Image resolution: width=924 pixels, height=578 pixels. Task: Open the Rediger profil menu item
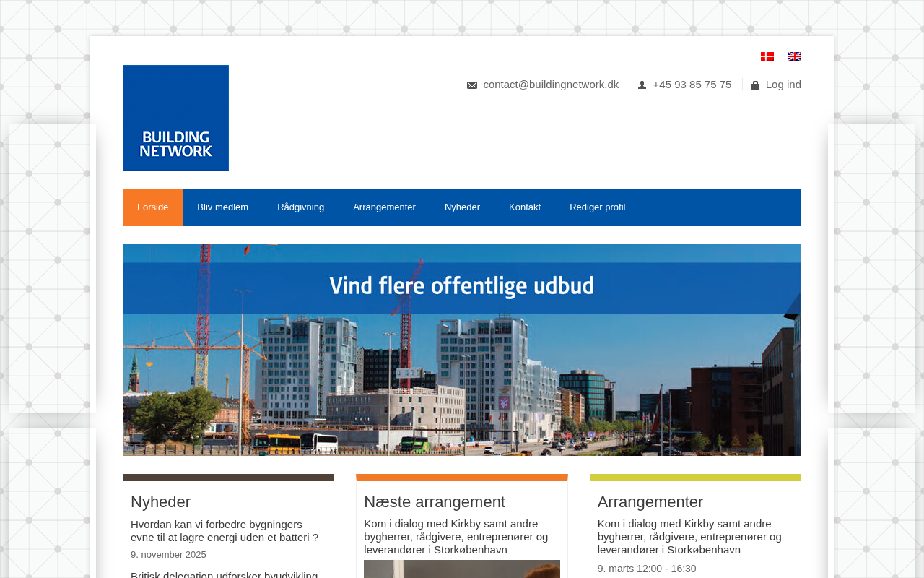point(597,207)
